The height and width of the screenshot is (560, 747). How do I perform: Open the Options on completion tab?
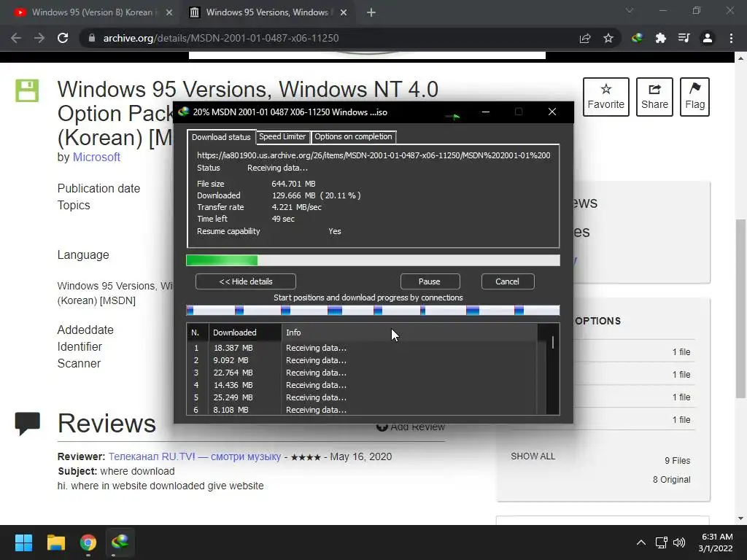[353, 136]
